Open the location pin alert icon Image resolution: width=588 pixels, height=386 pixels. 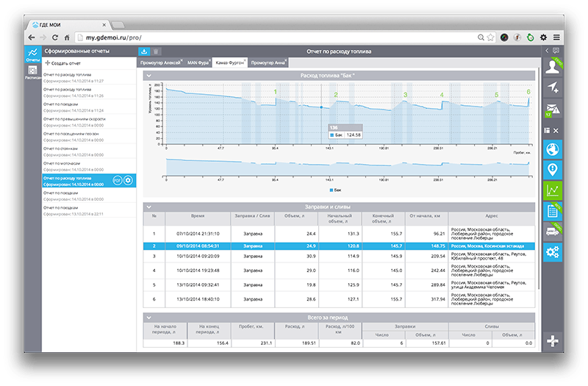click(x=553, y=170)
